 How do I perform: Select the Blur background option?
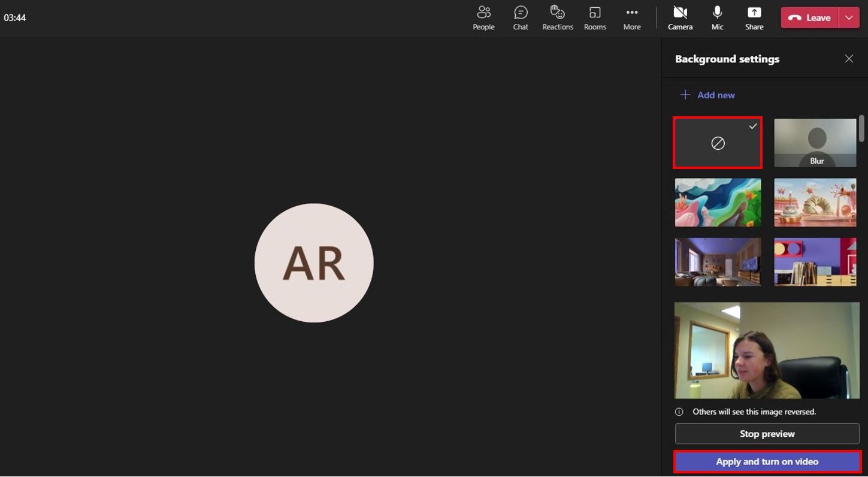[815, 143]
